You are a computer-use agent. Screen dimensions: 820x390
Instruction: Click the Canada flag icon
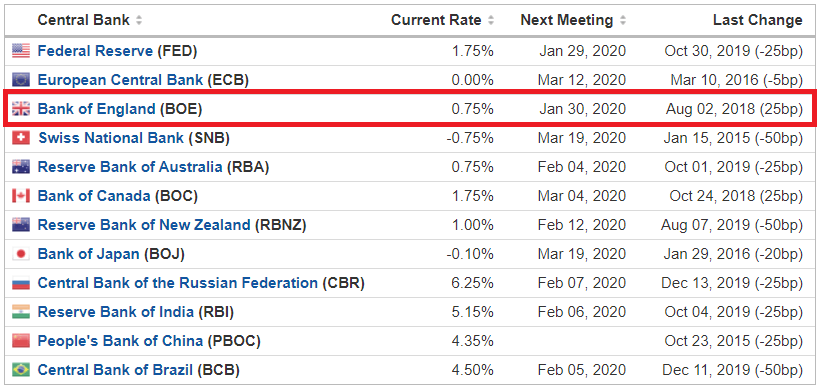click(21, 196)
